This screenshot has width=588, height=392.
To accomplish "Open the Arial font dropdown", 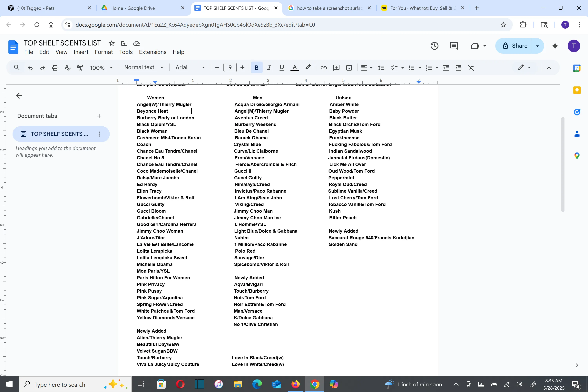I will [x=190, y=67].
